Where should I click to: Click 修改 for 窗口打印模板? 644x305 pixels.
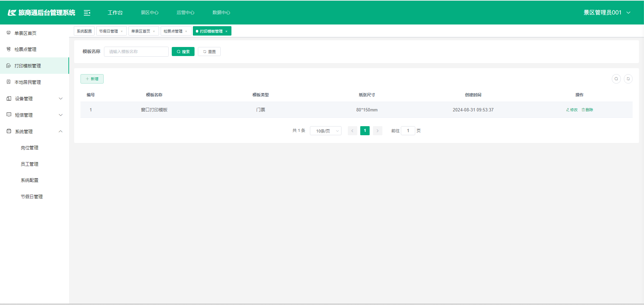[x=572, y=110]
